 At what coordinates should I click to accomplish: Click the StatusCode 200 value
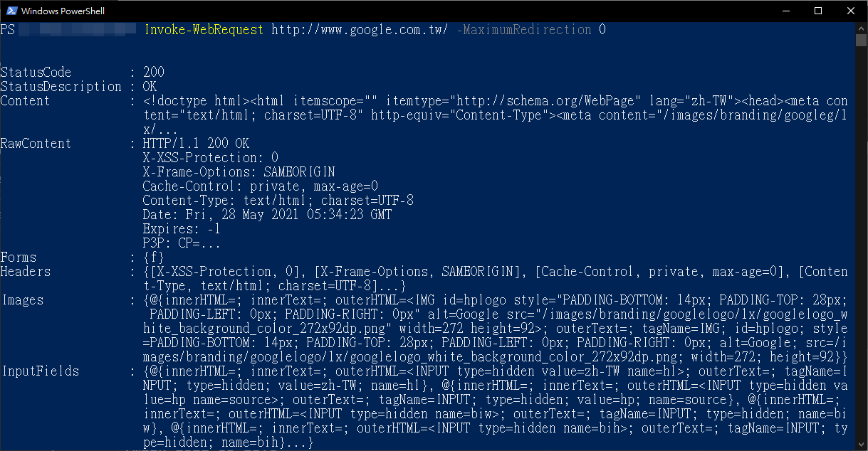coord(152,72)
